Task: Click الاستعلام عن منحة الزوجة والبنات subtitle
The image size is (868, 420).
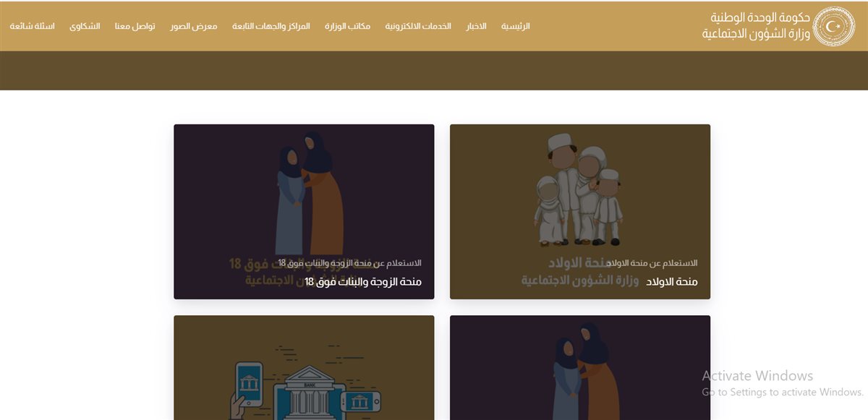Action: pos(350,263)
